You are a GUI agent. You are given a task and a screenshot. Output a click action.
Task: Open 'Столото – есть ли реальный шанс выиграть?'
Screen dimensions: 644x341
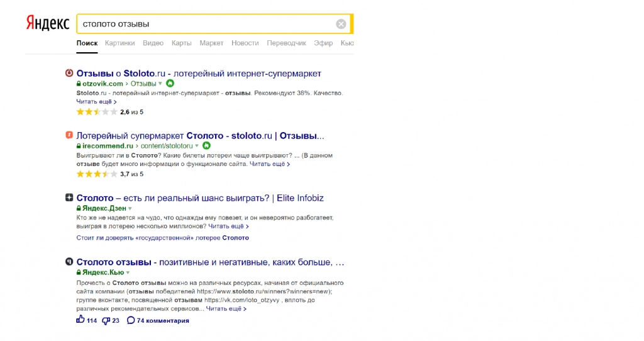200,198
